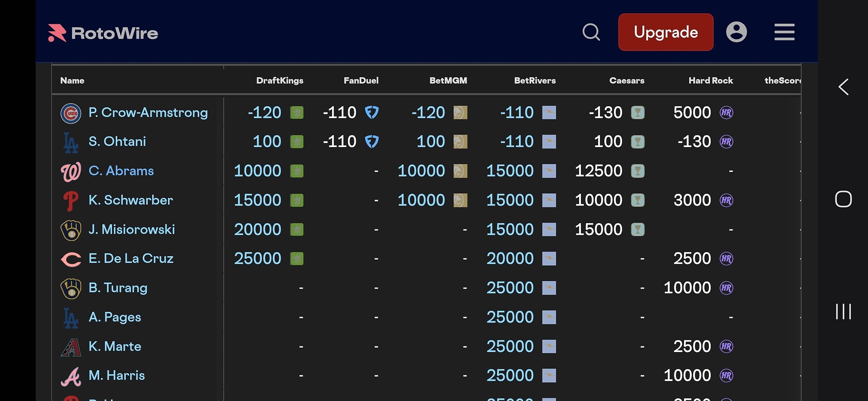Open C. Abrams player page
This screenshot has width=868, height=401.
tap(121, 171)
